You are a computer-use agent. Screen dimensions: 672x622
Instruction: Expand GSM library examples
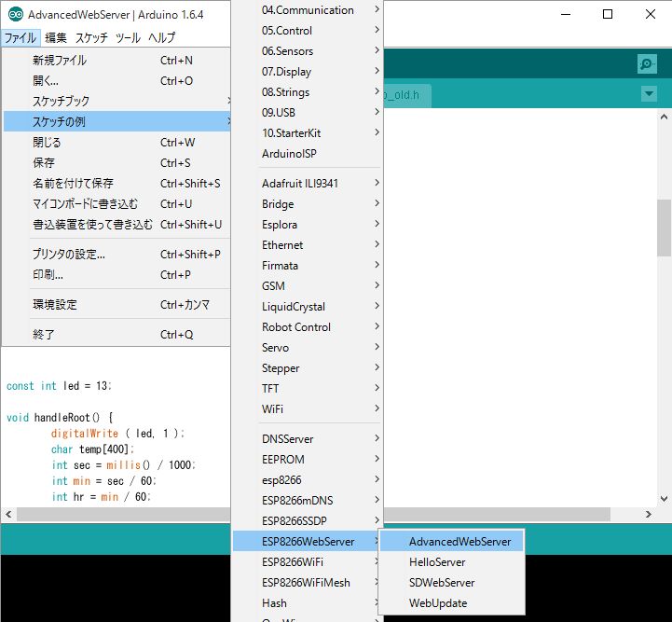point(307,286)
